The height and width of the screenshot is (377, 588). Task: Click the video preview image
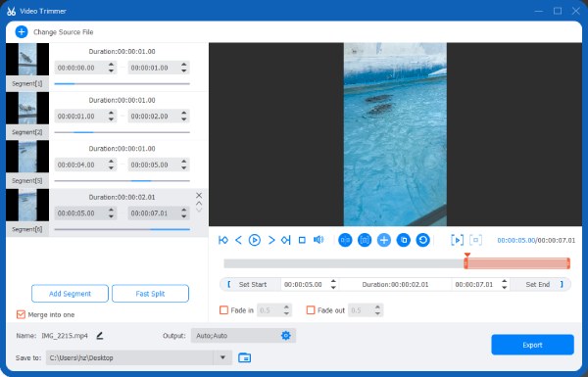pos(395,134)
